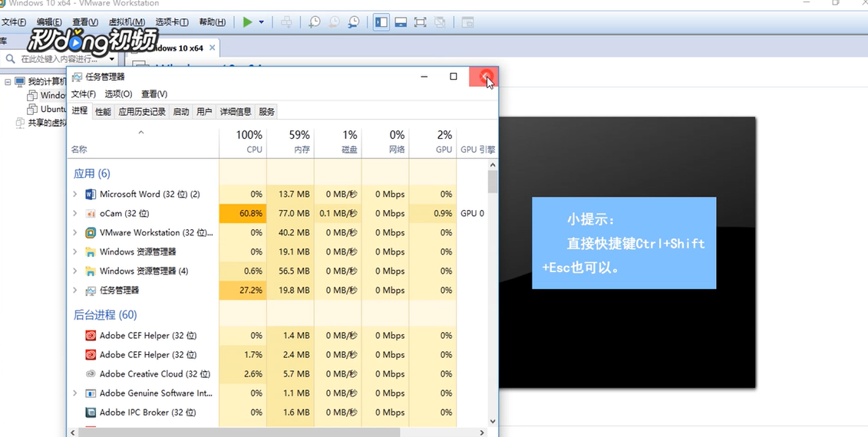
Task: Select the 应用 (6) group heading
Action: pyautogui.click(x=92, y=174)
